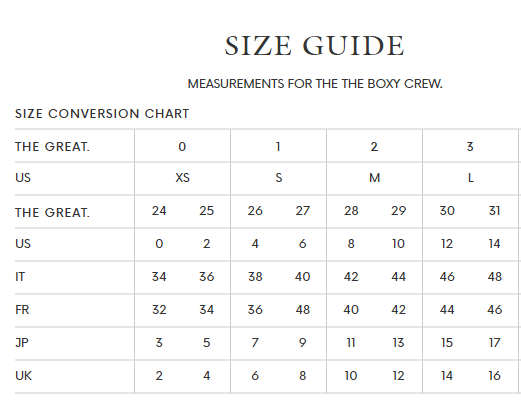
Task: Select the IT size 38 cell
Action: pyautogui.click(x=255, y=277)
